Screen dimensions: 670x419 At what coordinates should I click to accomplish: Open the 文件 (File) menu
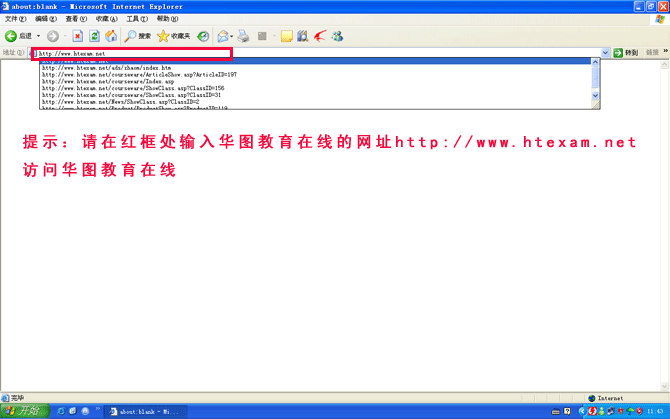[15, 19]
